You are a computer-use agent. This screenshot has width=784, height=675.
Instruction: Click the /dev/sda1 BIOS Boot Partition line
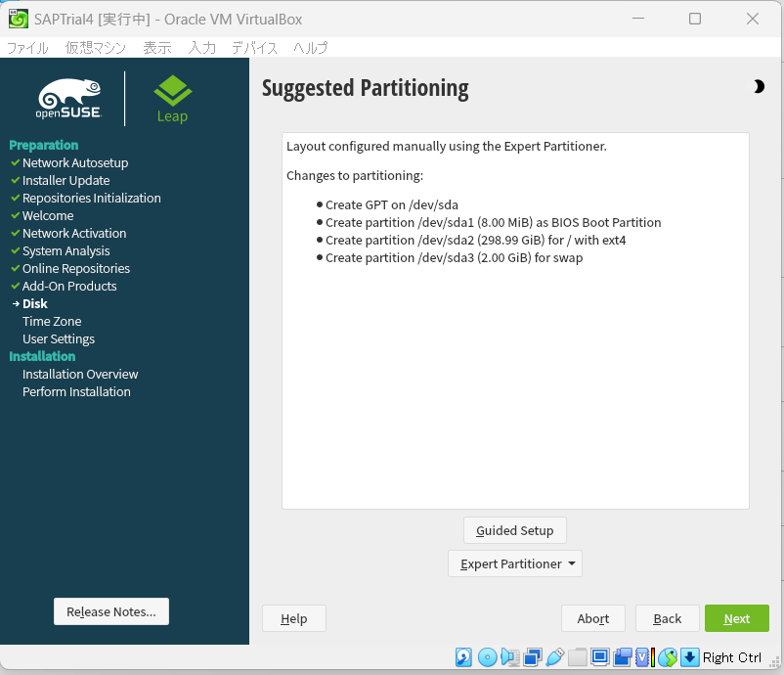[493, 222]
